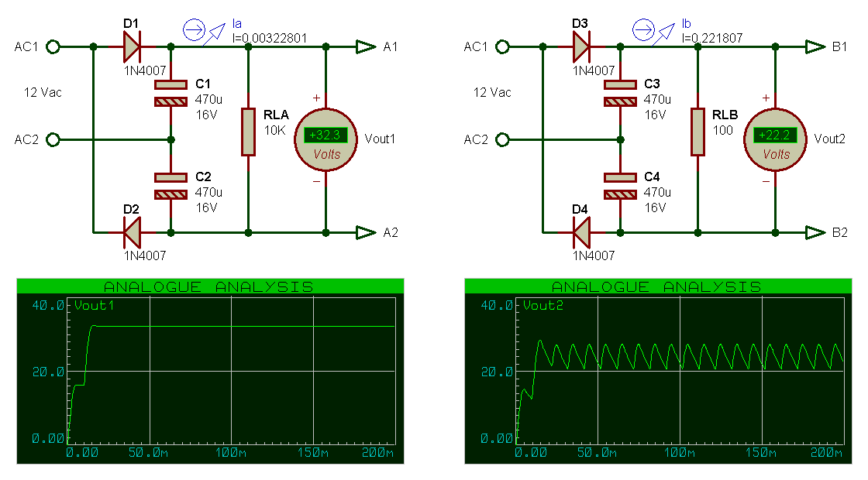Select capacitor C2 symbol
Screen dimensions: 868x480
171,186
